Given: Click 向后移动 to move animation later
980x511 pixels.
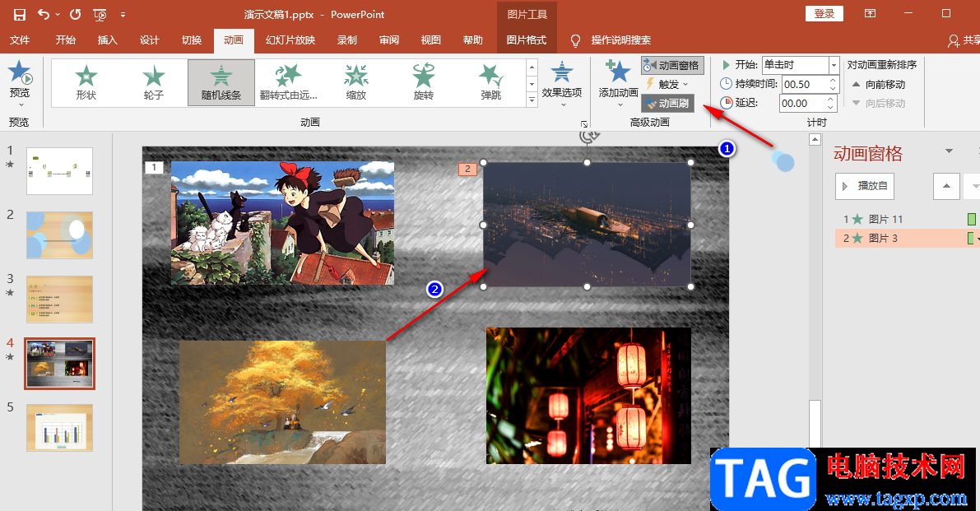Looking at the screenshot, I should click(879, 103).
